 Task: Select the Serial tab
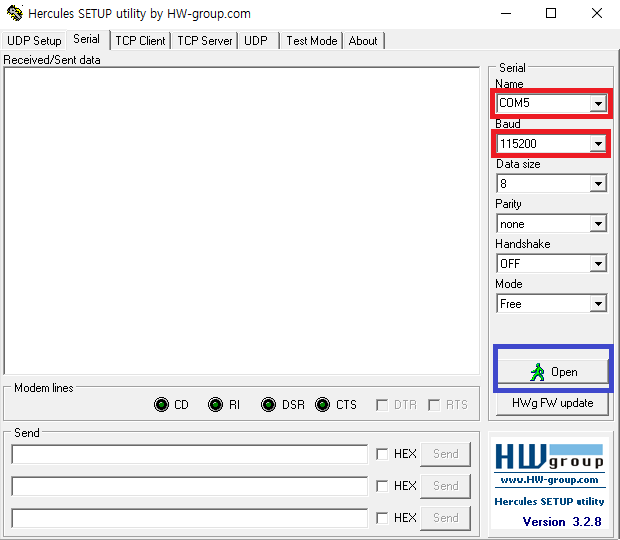87,39
